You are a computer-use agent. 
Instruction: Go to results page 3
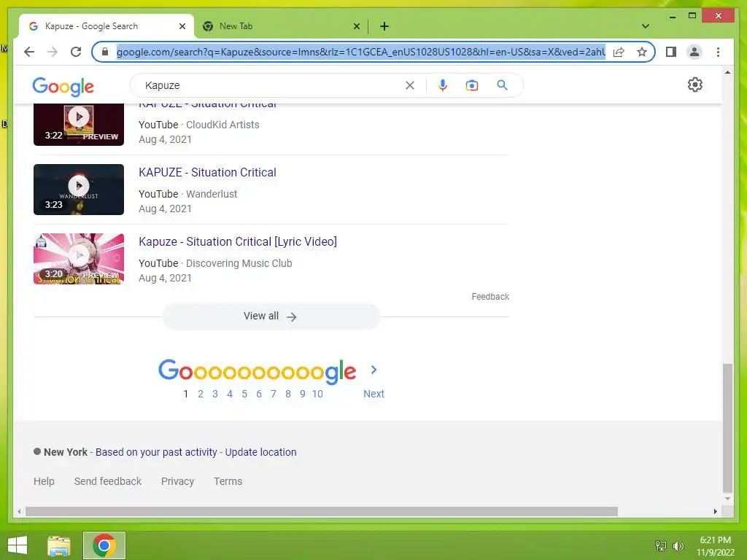coord(215,394)
